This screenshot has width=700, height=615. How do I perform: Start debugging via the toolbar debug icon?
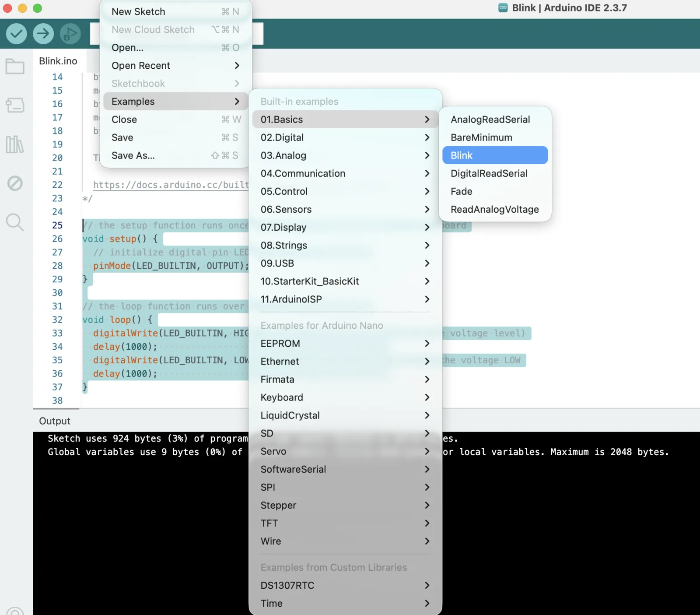coord(70,34)
